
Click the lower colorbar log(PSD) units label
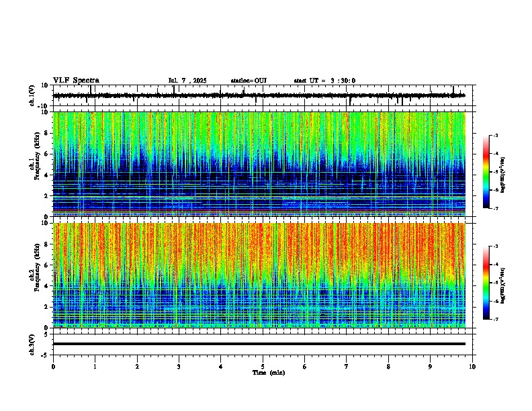point(503,286)
